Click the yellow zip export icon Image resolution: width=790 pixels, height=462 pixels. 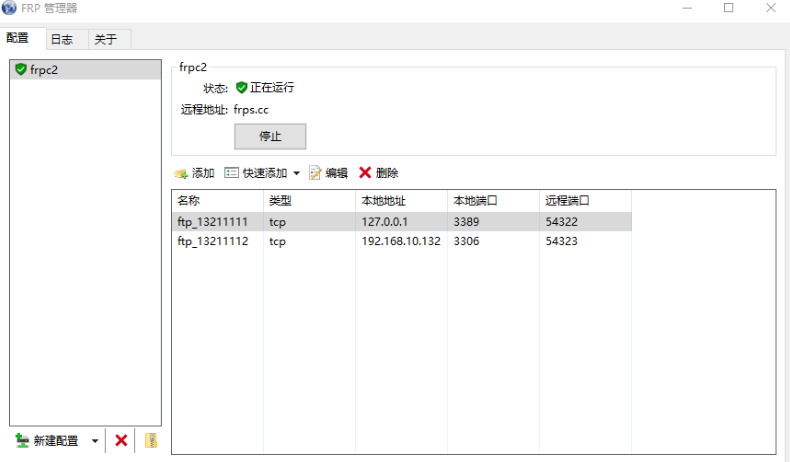[151, 440]
